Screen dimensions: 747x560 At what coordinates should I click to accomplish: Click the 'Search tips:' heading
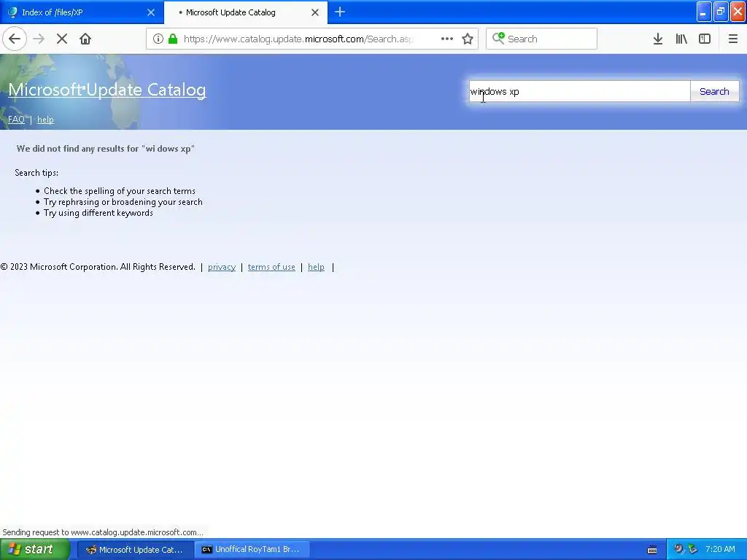click(x=36, y=173)
